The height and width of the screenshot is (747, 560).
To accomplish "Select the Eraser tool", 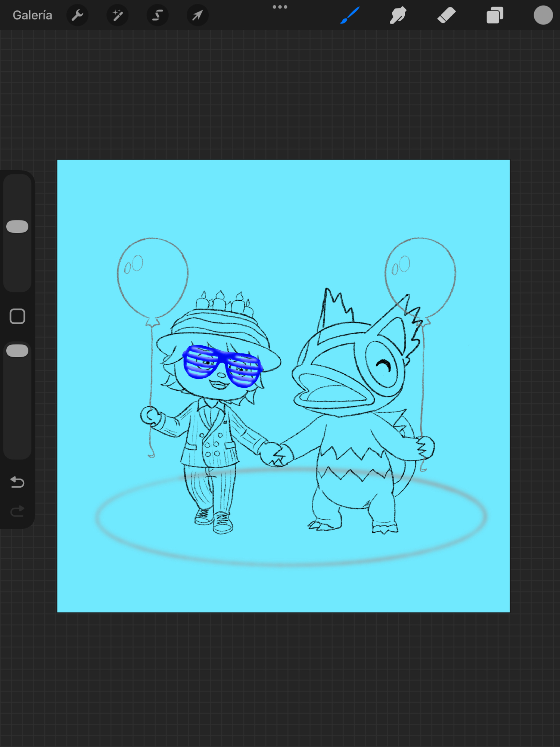I will (447, 15).
